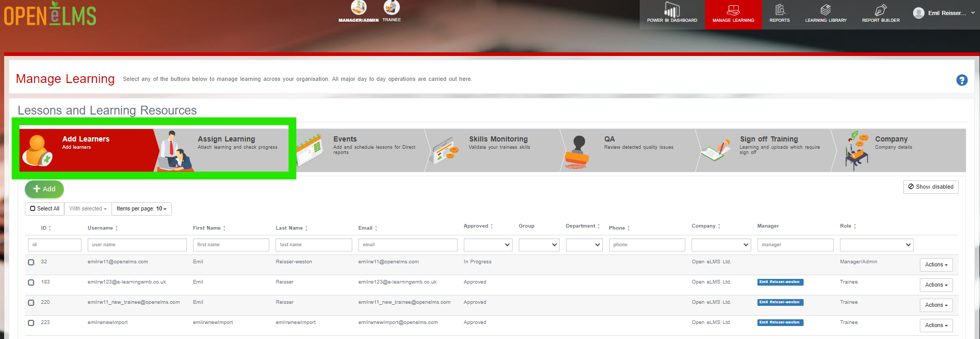Open the Company filter dropdown
This screenshot has height=339, width=980.
click(x=721, y=245)
